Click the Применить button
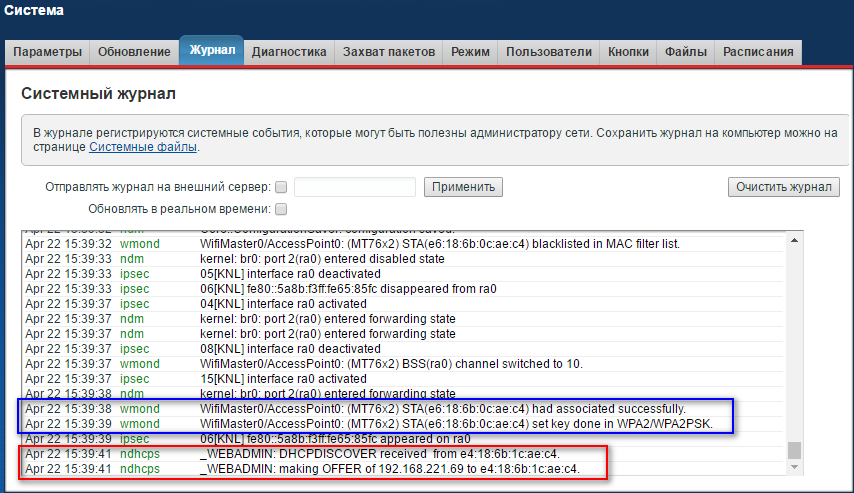This screenshot has height=493, width=854. pos(463,187)
